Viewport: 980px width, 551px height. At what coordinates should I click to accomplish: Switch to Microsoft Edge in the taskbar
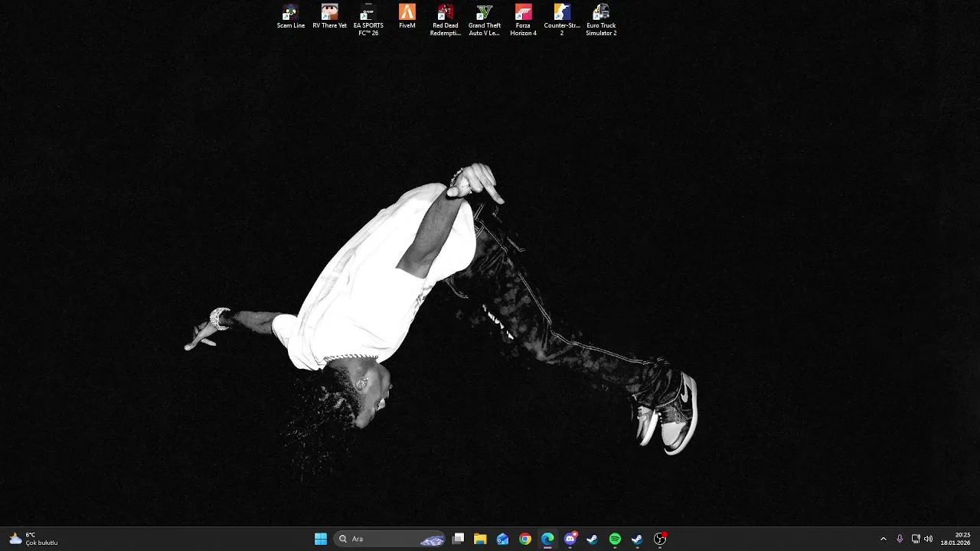547,539
